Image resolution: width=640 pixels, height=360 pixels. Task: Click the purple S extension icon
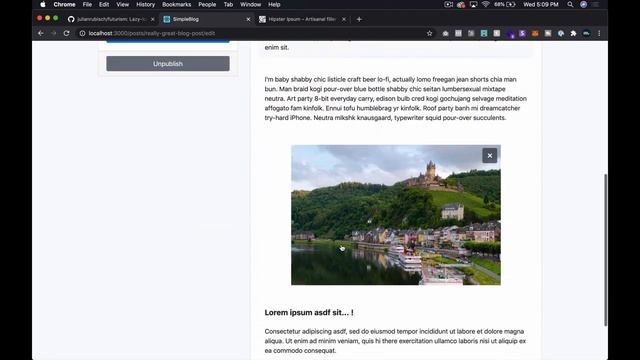[x=522, y=33]
